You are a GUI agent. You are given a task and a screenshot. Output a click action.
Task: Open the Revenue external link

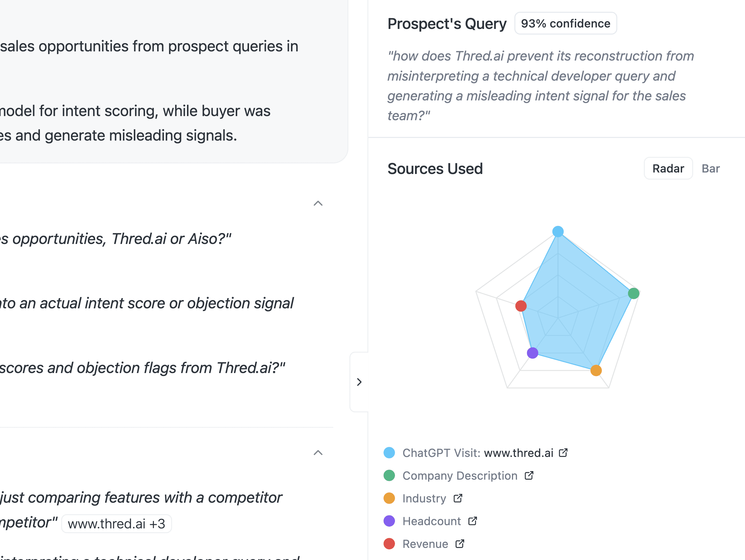(x=459, y=543)
